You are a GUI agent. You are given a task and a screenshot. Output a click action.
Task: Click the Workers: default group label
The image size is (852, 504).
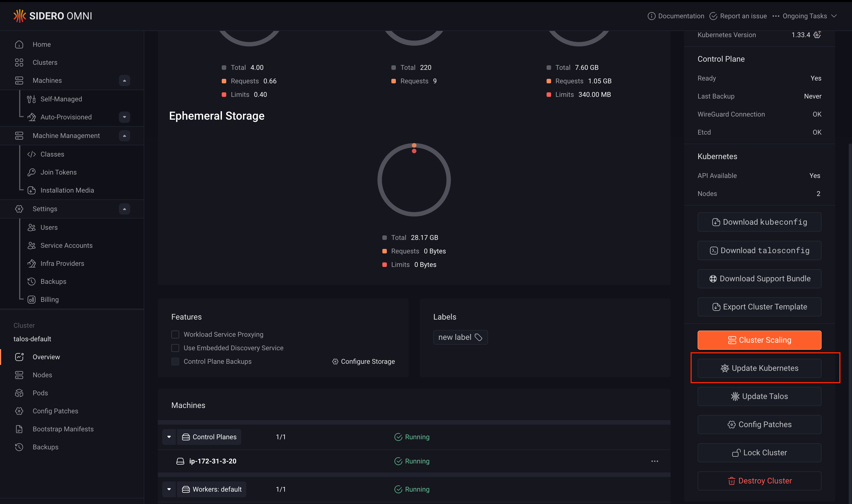coord(211,489)
